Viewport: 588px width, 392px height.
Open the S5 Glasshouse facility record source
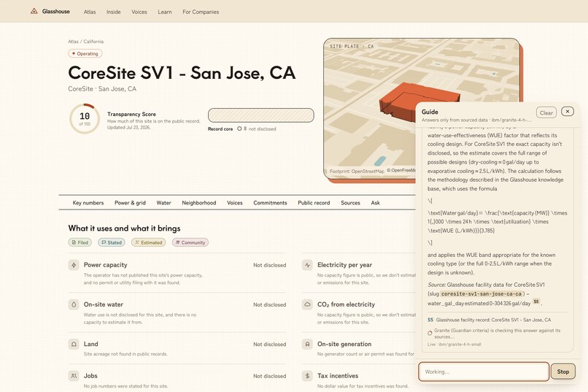490,320
